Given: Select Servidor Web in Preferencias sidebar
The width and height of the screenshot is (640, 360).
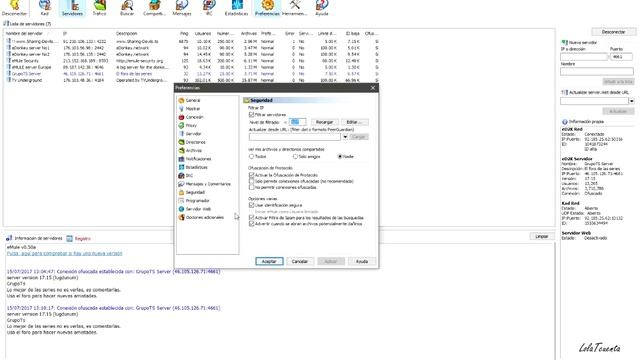Looking at the screenshot, I should [x=195, y=209].
